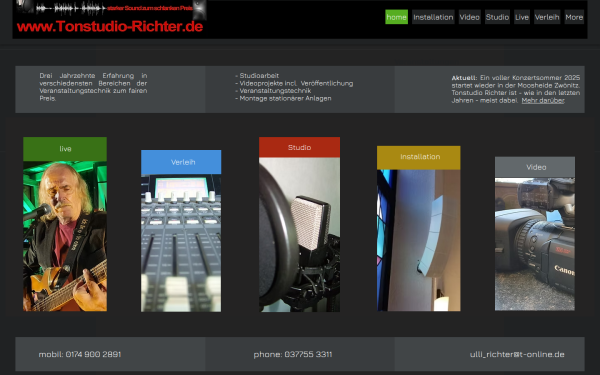Click the green 'live' card header

[x=65, y=149]
